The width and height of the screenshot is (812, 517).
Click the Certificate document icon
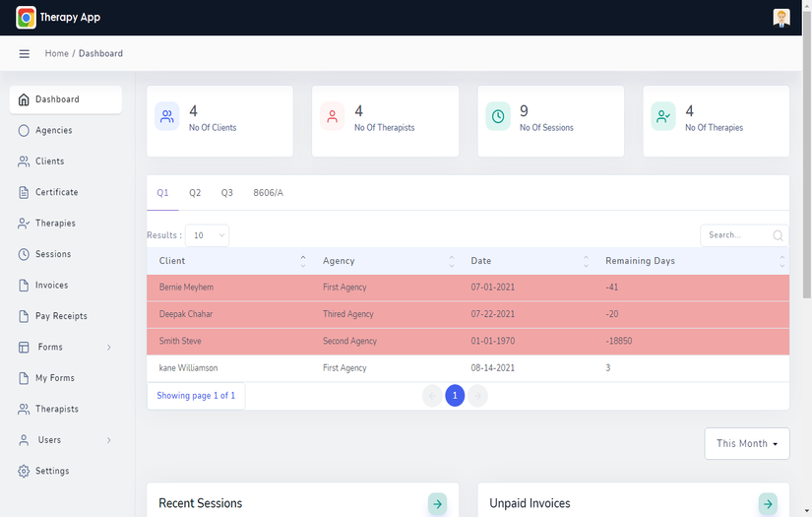(x=24, y=193)
